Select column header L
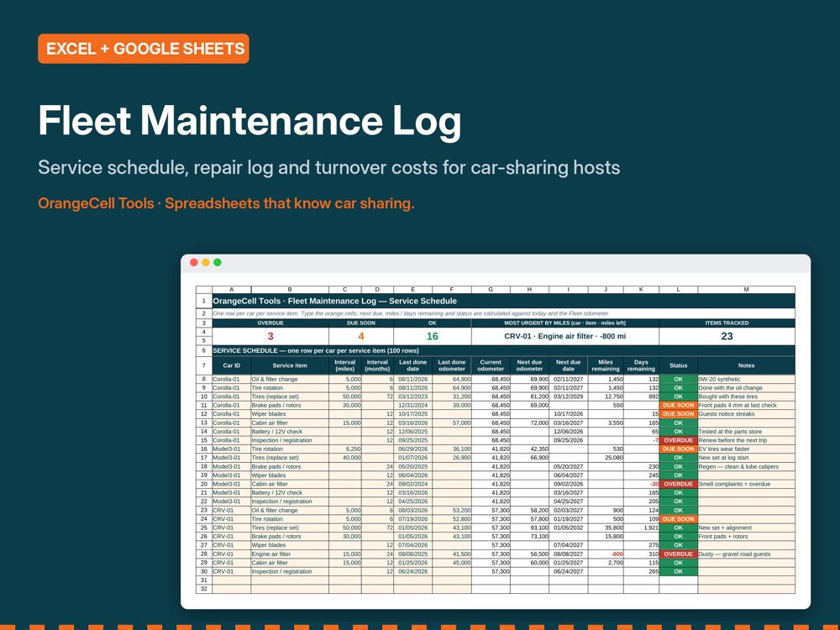 (678, 289)
